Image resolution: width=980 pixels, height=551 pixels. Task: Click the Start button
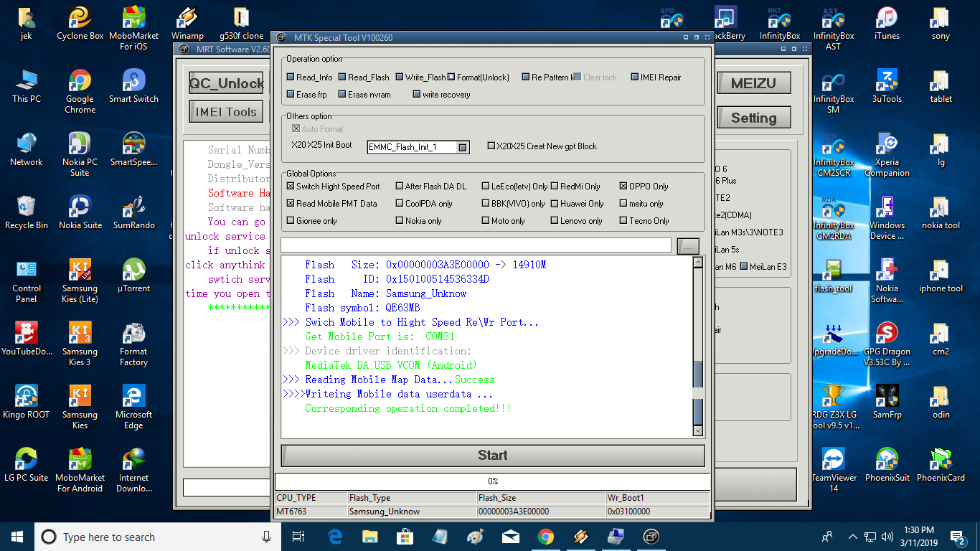[x=493, y=456]
